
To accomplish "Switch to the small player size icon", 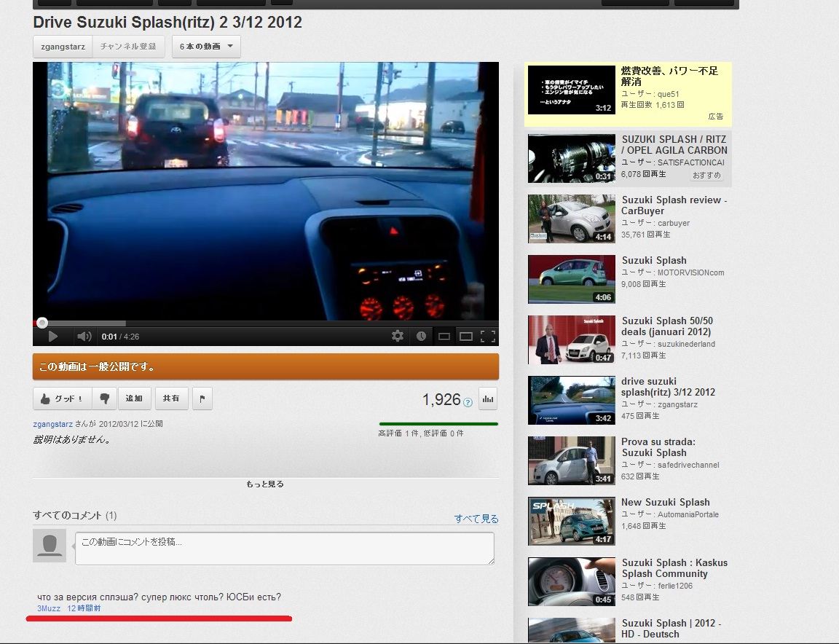I will click(444, 336).
